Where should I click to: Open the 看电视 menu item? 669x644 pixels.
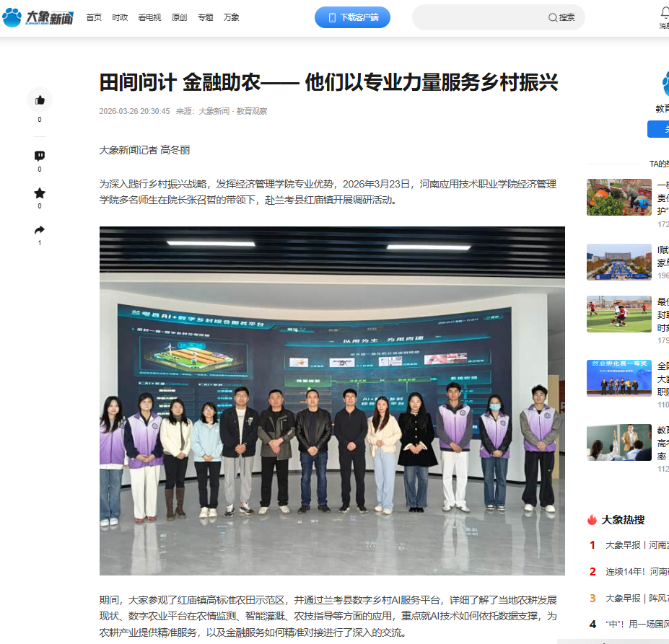point(149,17)
